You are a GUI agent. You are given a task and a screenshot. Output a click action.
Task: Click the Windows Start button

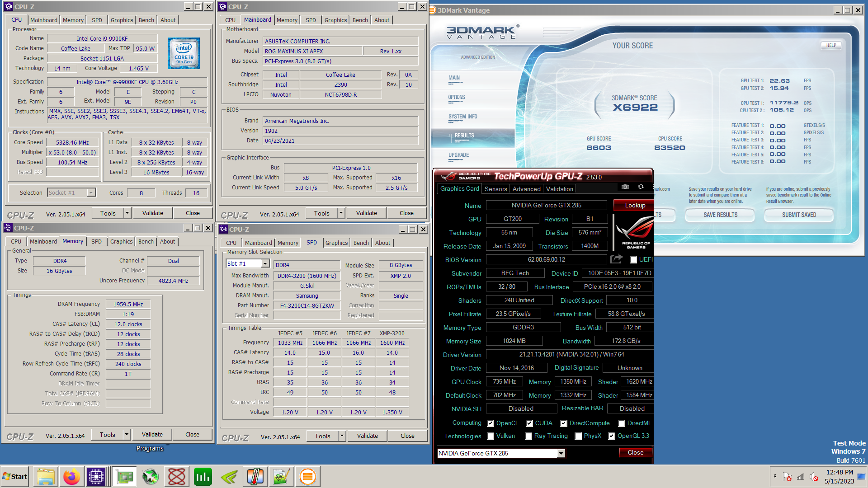[x=15, y=477]
